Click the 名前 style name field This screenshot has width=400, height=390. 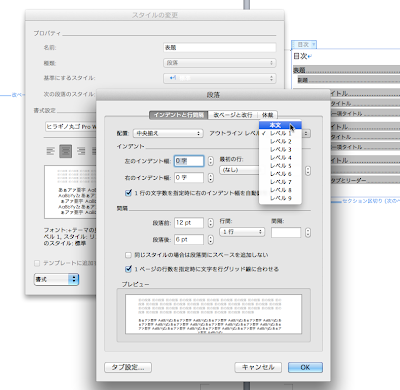click(x=220, y=48)
